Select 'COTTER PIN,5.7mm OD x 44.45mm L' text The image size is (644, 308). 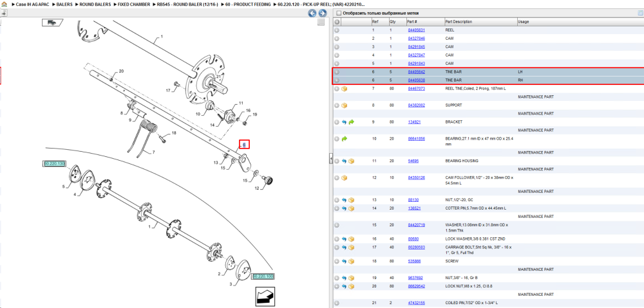pyautogui.click(x=476, y=208)
